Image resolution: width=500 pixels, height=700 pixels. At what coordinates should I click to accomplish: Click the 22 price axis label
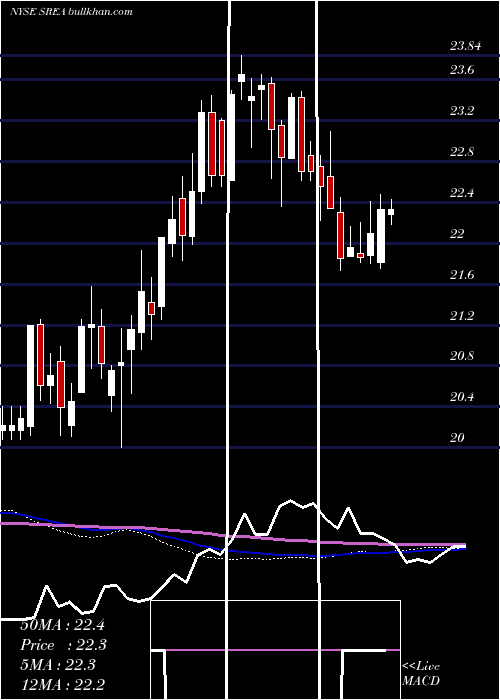pos(457,234)
